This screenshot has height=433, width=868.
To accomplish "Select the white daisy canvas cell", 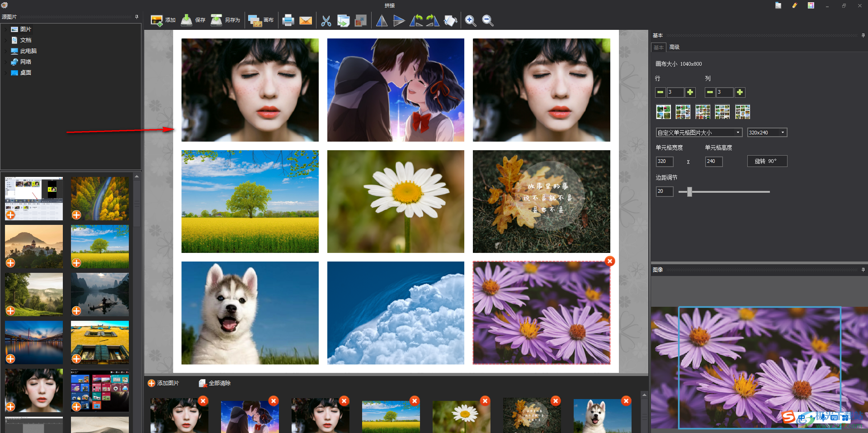I will (x=396, y=202).
